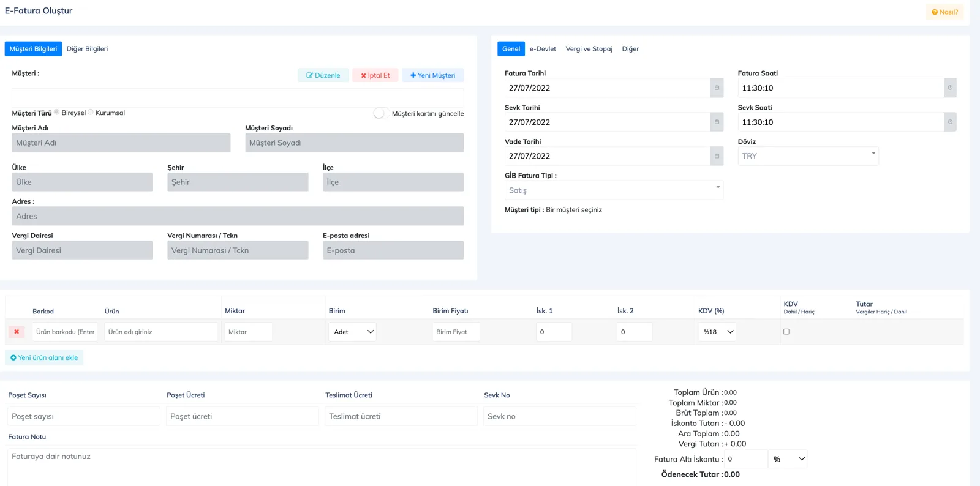Open Vade Tarihi calendar icon
Image resolution: width=980 pixels, height=486 pixels.
pyautogui.click(x=717, y=156)
